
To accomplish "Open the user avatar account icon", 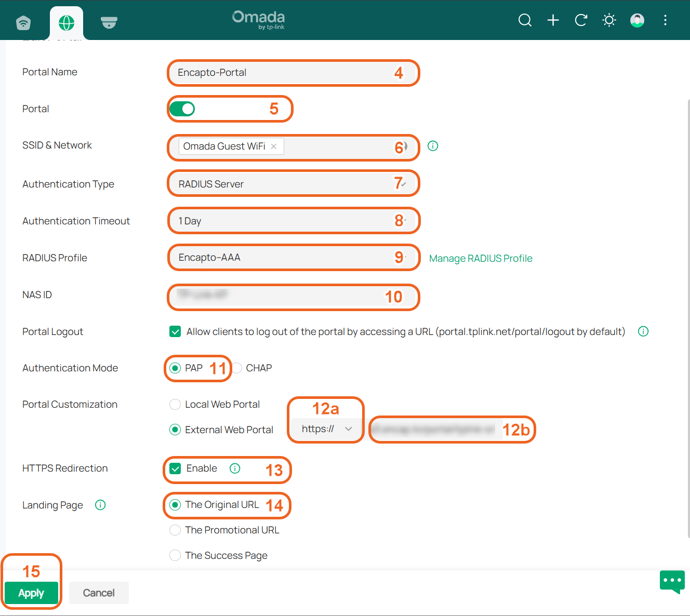I will pyautogui.click(x=637, y=20).
